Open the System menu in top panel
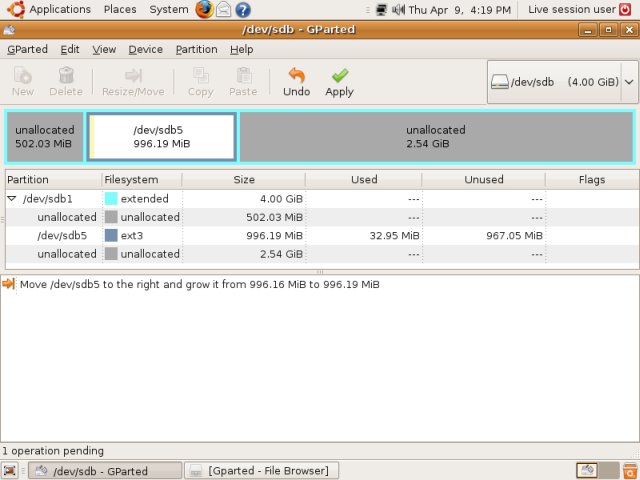 (x=169, y=9)
